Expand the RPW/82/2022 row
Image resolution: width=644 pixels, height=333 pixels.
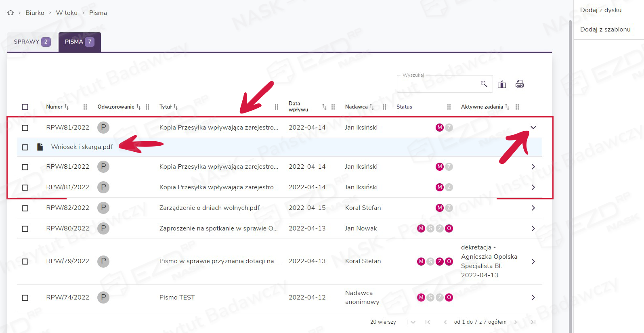click(x=533, y=208)
